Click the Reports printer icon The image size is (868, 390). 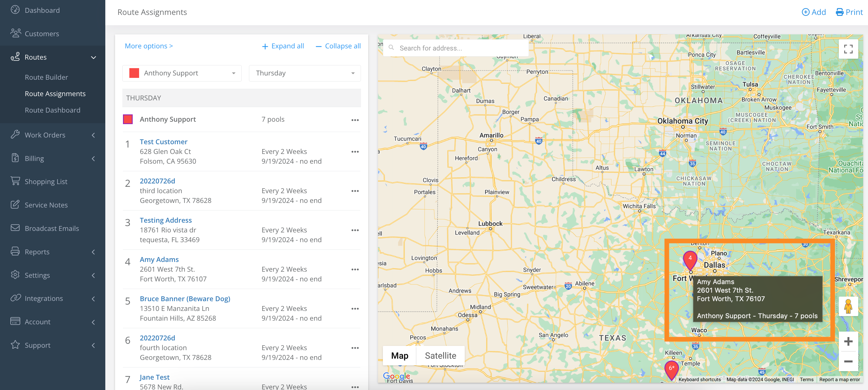(15, 251)
